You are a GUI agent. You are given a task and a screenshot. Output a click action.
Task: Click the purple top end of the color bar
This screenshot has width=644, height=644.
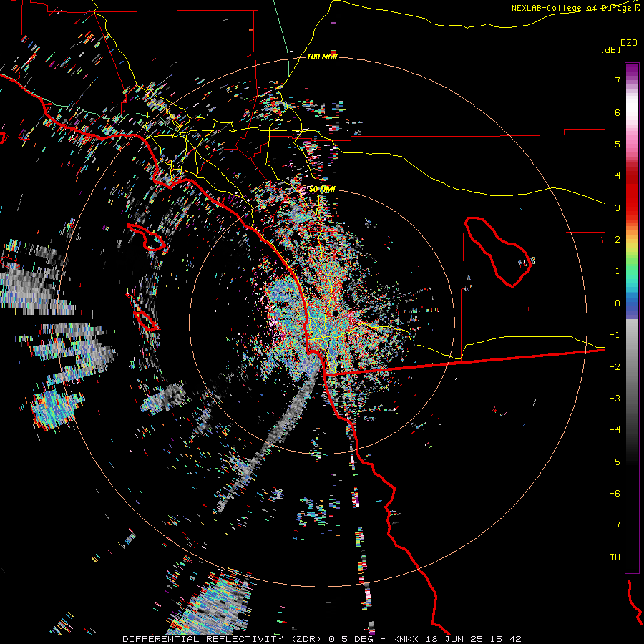632,70
